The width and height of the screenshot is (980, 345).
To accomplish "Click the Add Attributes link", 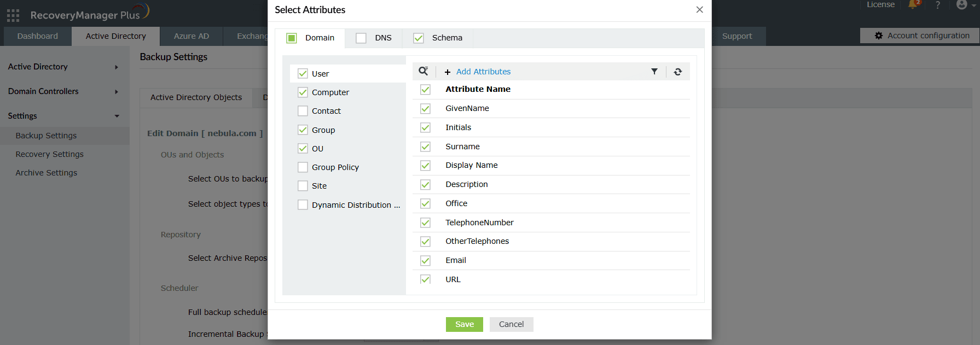I will [x=483, y=72].
